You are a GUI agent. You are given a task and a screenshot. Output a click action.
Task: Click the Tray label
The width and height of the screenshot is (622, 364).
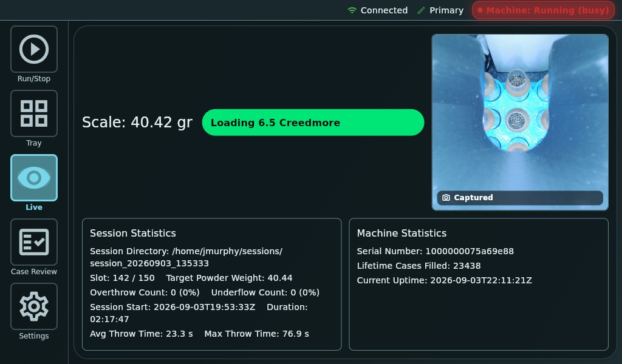pos(34,143)
